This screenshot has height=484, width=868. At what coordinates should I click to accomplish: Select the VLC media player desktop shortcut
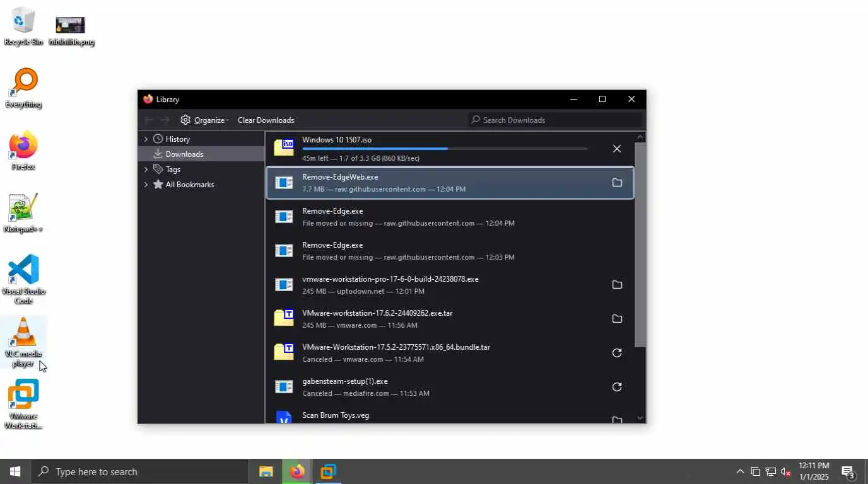(23, 342)
